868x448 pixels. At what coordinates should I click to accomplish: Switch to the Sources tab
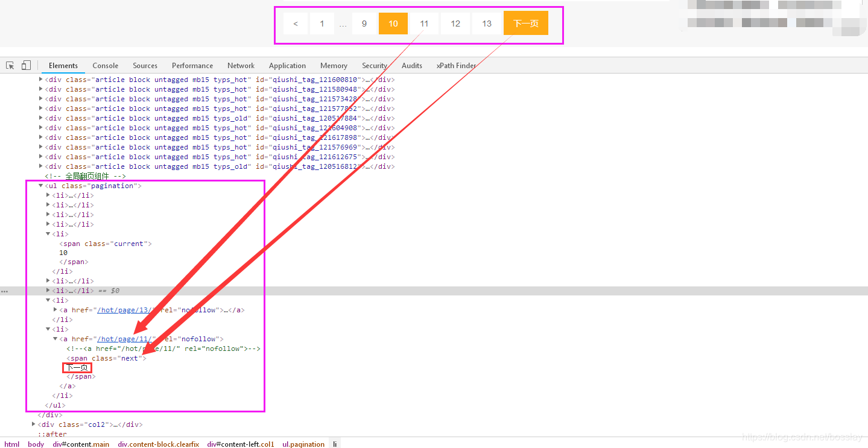[145, 66]
